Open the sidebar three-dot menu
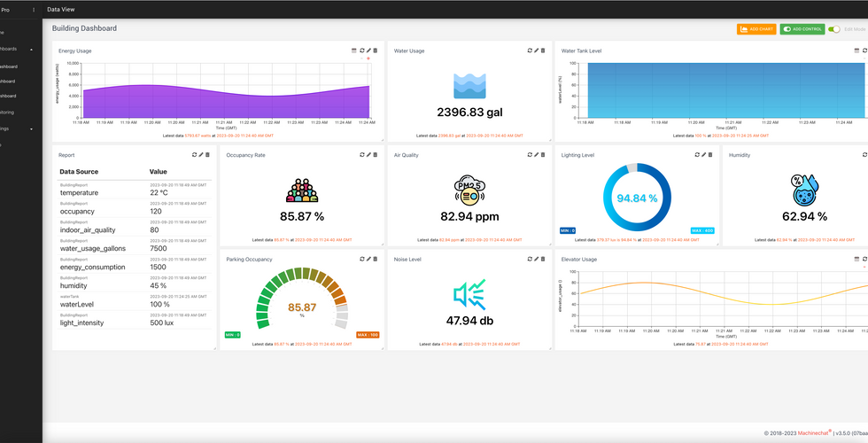868x443 pixels. pos(34,10)
